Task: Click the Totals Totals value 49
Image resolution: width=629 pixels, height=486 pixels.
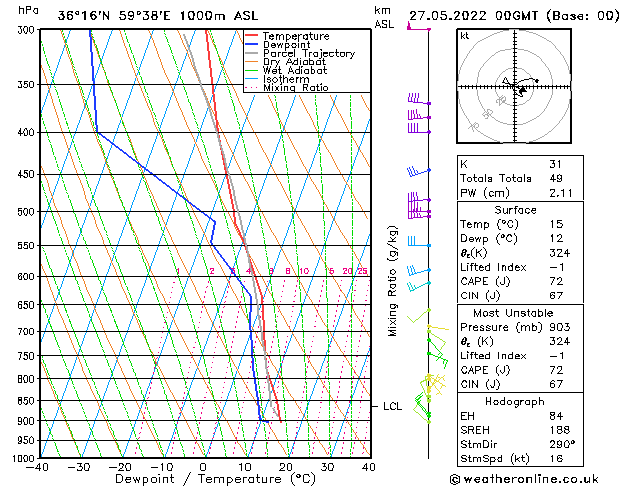Action: pyautogui.click(x=556, y=178)
